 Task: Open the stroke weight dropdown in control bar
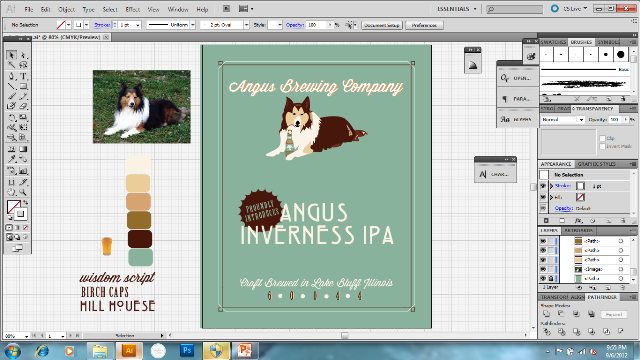tap(138, 25)
